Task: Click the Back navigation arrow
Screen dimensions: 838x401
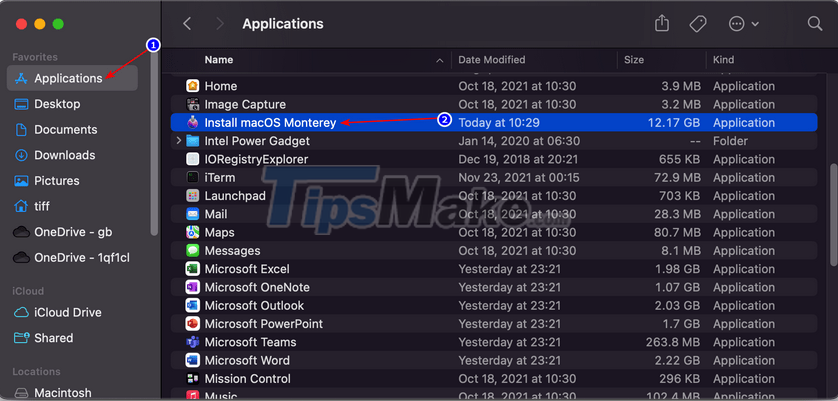Action: pos(187,24)
